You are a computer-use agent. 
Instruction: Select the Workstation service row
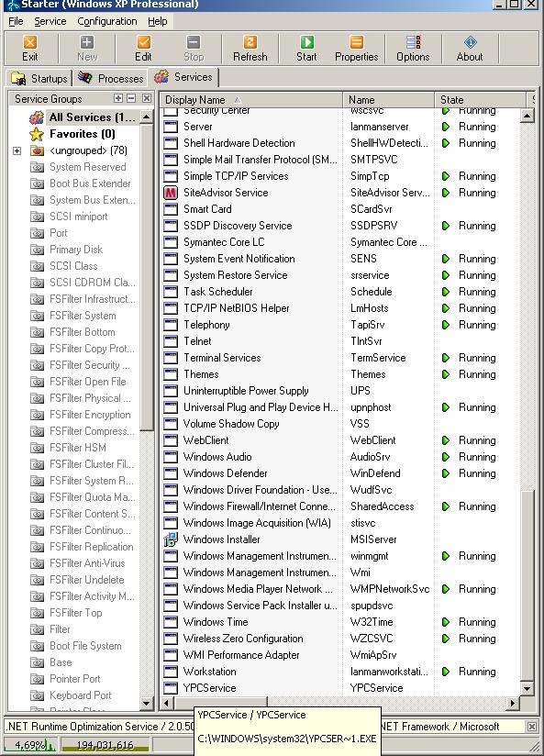coord(340,672)
